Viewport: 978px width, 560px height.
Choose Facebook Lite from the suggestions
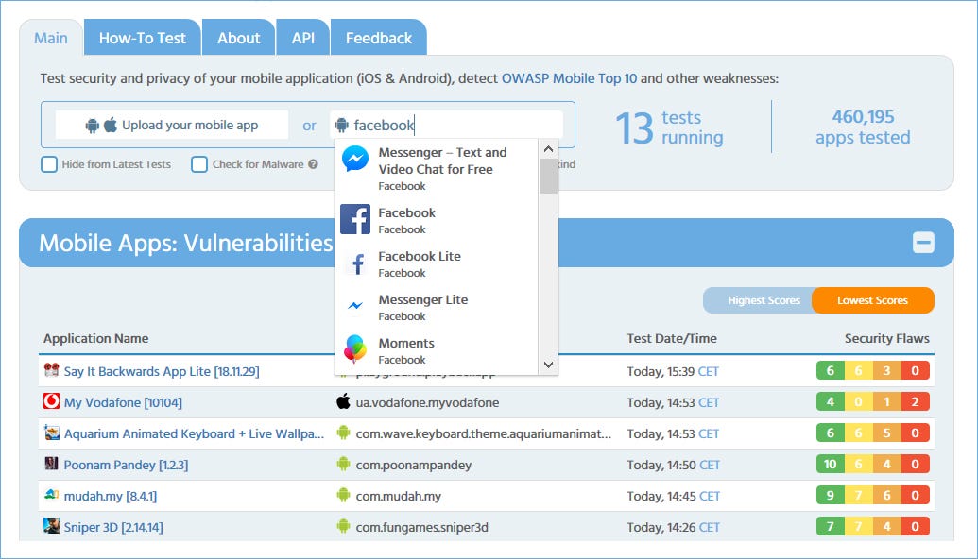[437, 263]
